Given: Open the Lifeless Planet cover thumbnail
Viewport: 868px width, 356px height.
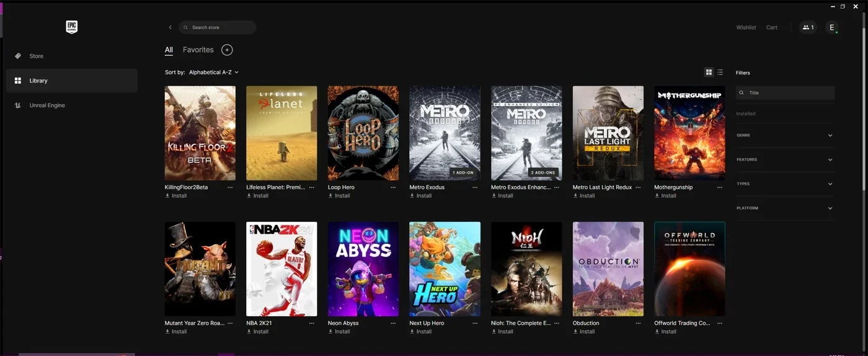Looking at the screenshot, I should click(x=281, y=133).
